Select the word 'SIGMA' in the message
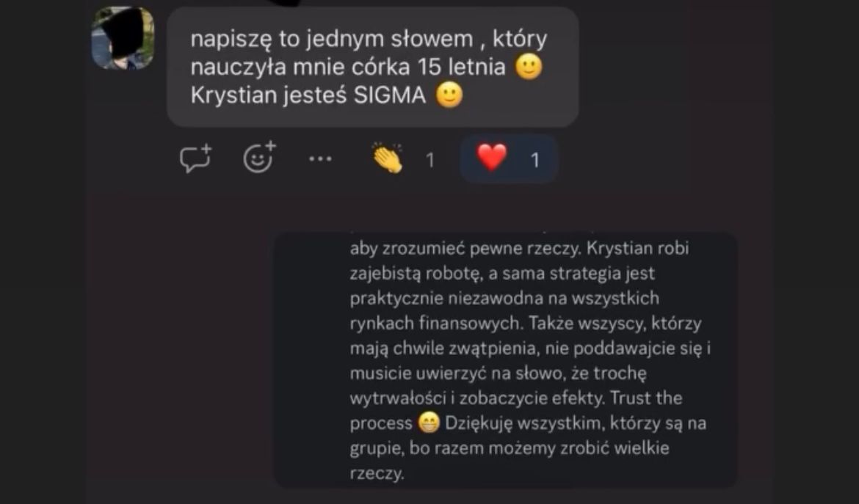 coord(390,95)
